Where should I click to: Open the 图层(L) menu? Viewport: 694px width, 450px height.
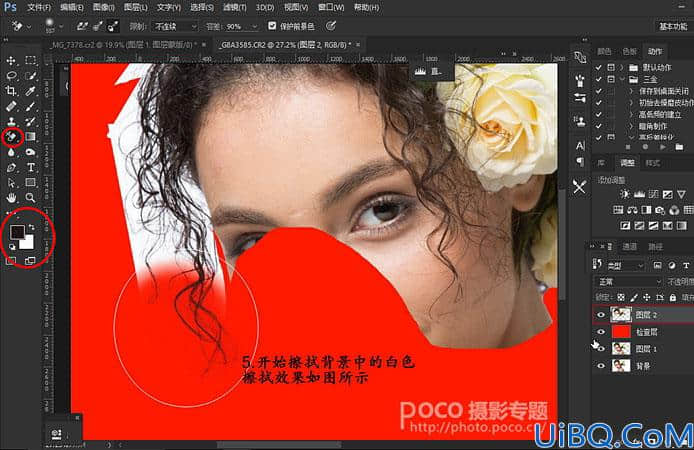click(x=135, y=8)
